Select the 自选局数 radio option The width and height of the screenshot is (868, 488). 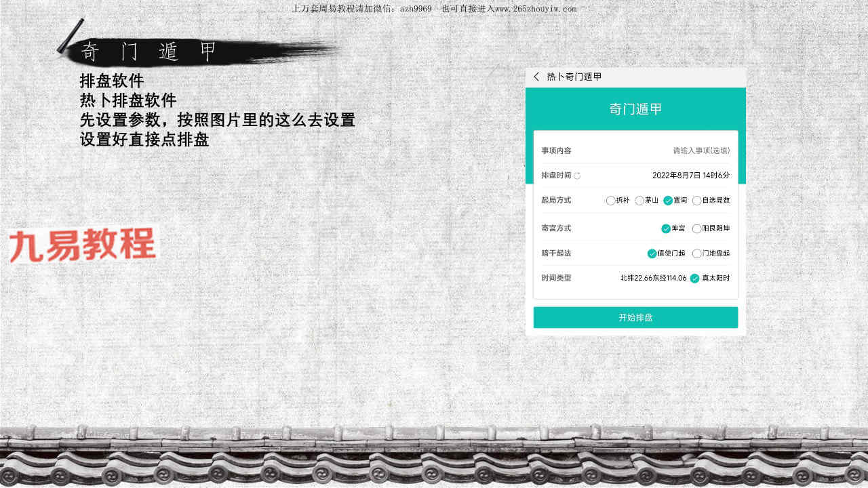[x=711, y=201]
